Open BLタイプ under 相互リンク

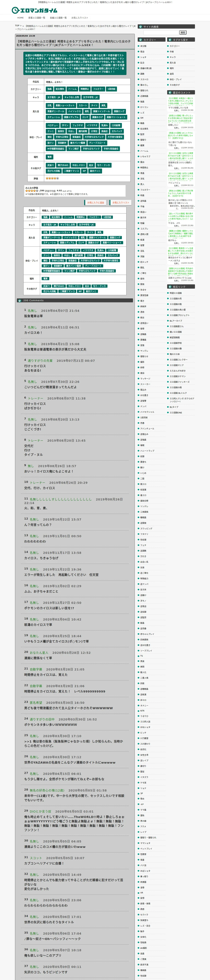tap(174, 407)
